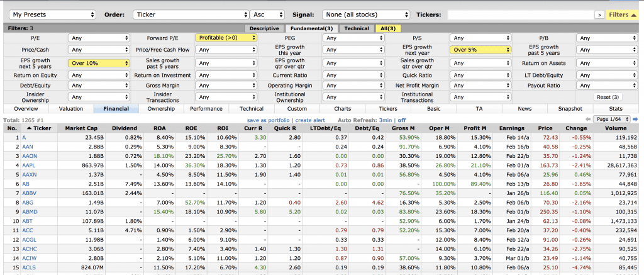
Task: Click the blue next page arrow
Action: [x=637, y=119]
